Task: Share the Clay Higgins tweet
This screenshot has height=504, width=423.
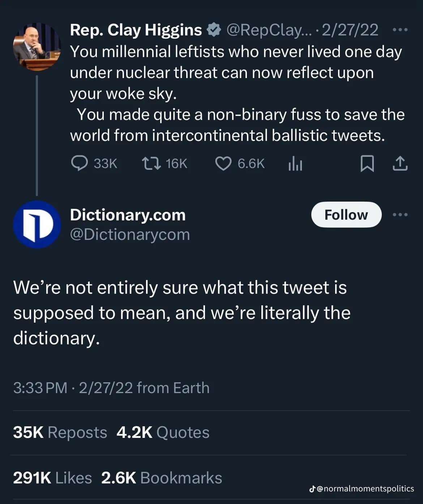Action: (400, 164)
